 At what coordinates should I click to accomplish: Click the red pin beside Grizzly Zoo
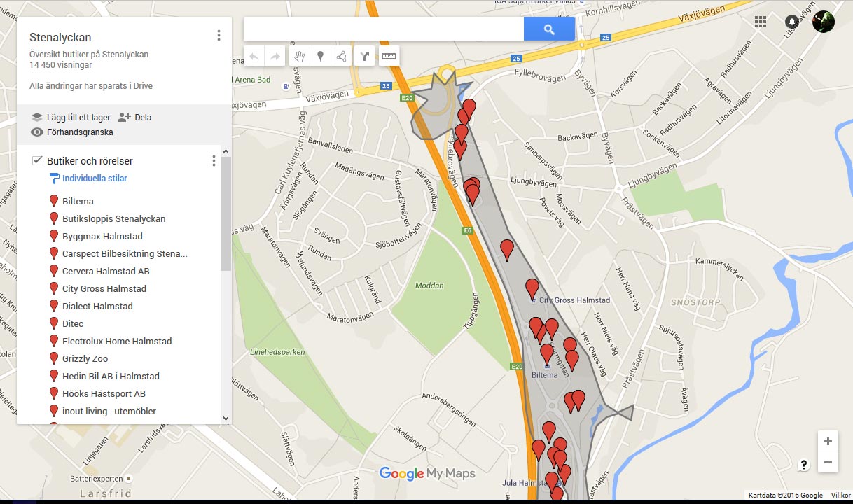coord(54,358)
